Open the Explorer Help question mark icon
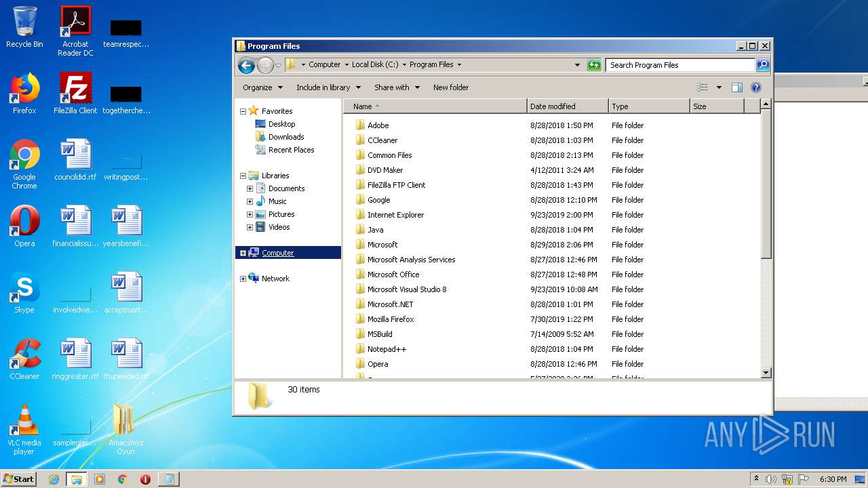Viewport: 868px width, 488px height. [x=756, y=87]
